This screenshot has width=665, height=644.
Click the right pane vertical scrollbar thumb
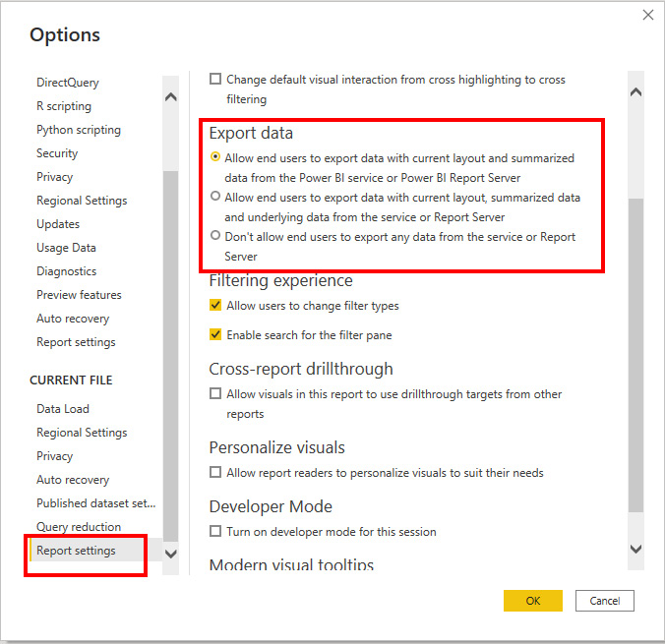click(x=635, y=354)
